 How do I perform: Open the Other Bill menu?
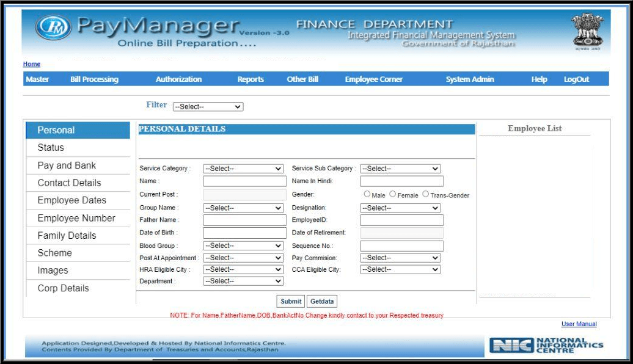click(302, 79)
